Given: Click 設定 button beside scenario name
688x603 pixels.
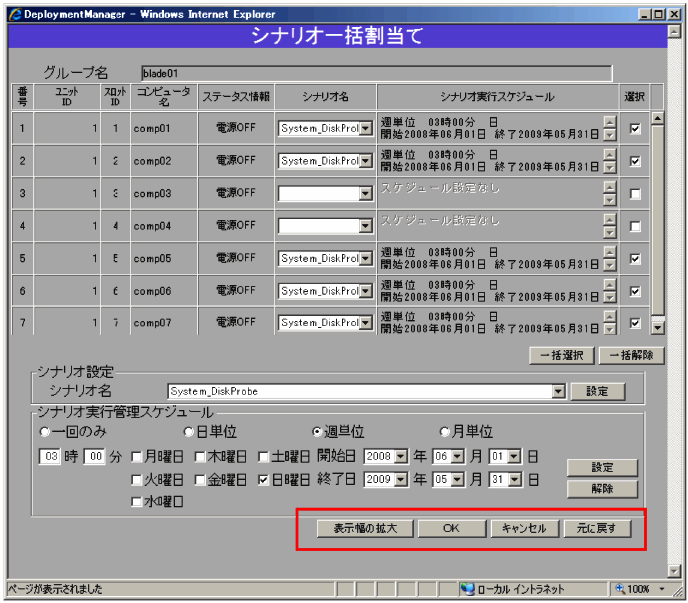Looking at the screenshot, I should 598,391.
